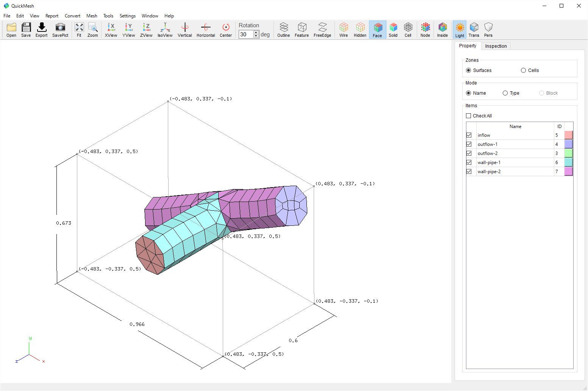
Task: Select Type mode radio button
Action: pyautogui.click(x=505, y=93)
